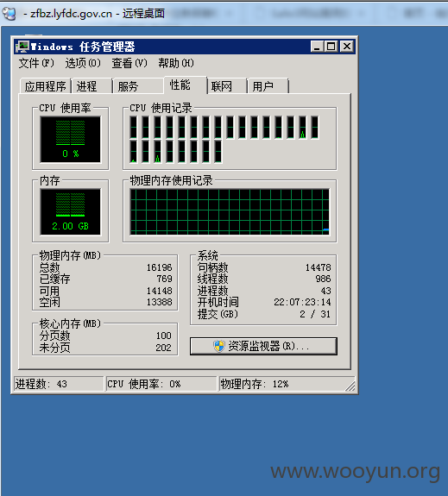Click the 已缓存 label
448x496 pixels.
coord(54,279)
